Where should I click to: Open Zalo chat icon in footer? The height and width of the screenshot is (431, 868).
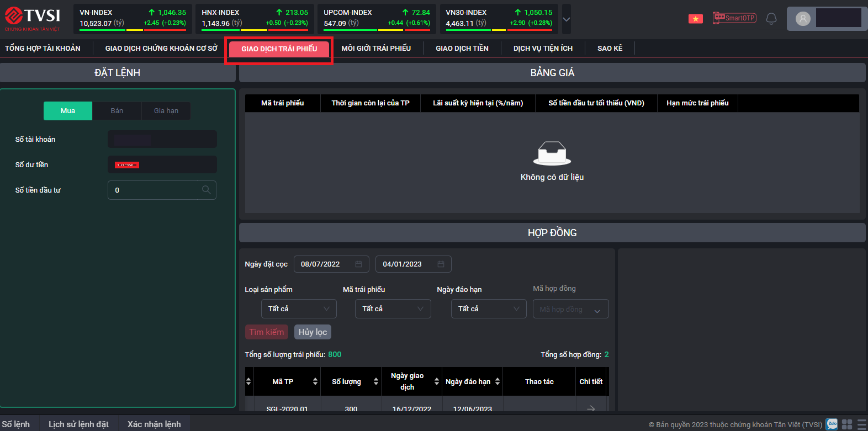(832, 424)
